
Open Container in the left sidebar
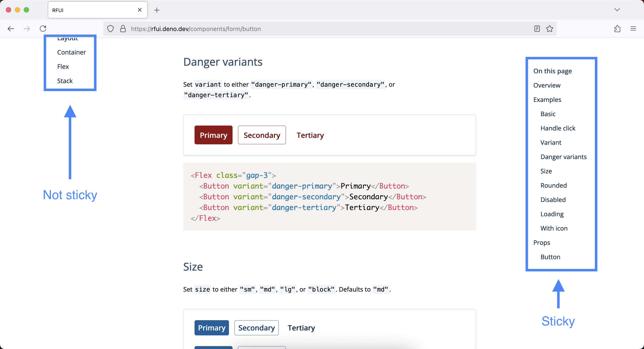pyautogui.click(x=72, y=52)
